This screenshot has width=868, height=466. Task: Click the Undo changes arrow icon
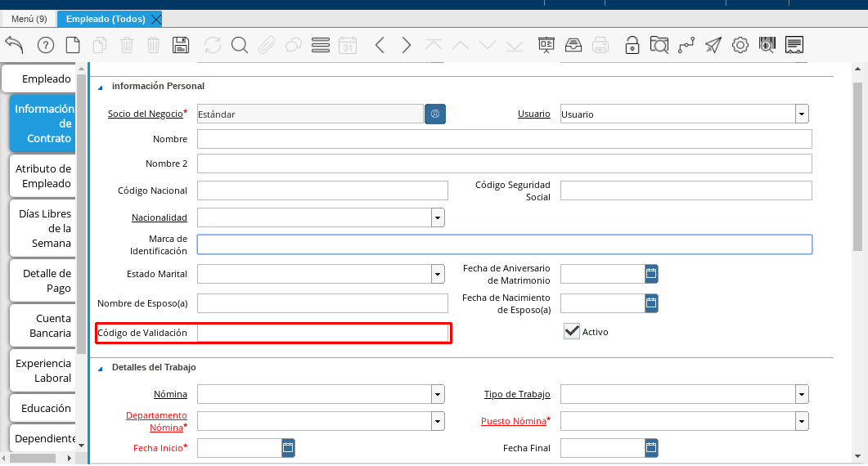click(14, 45)
